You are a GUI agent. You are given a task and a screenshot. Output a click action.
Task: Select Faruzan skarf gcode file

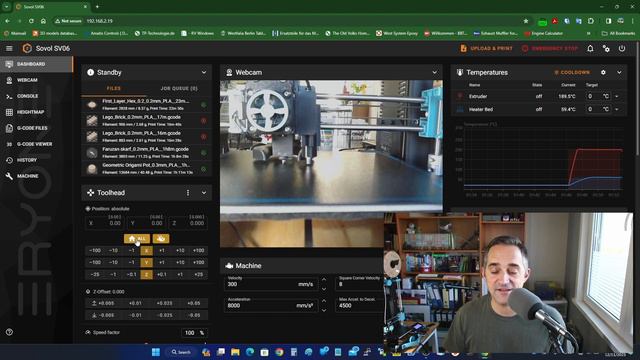[147, 153]
